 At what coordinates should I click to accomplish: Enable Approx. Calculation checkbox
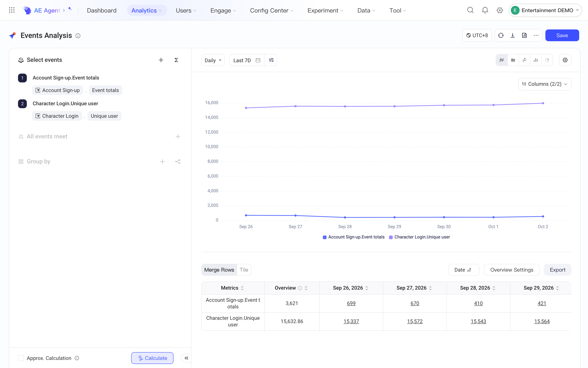(x=21, y=358)
